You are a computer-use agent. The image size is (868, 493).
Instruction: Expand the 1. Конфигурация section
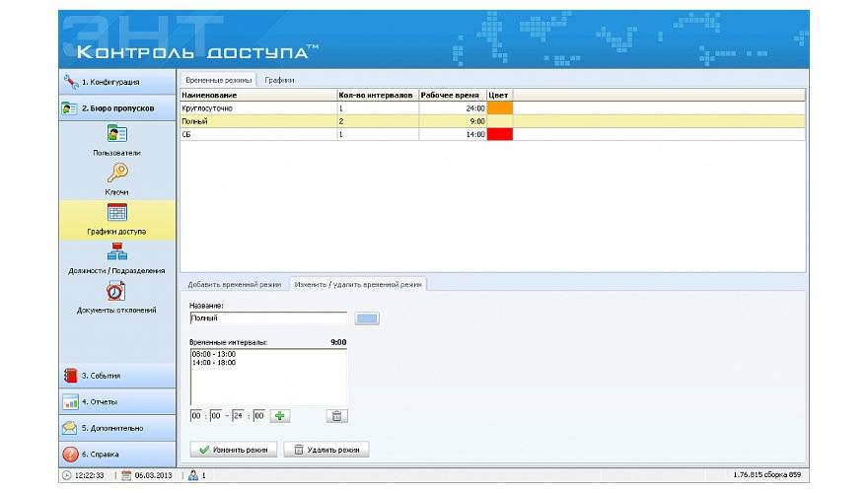click(x=117, y=82)
